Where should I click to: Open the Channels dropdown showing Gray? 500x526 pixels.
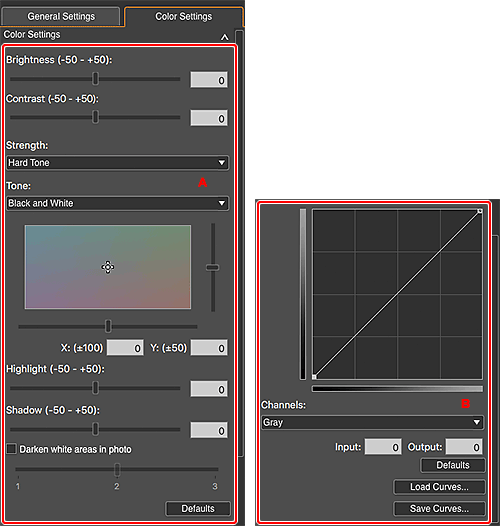[372, 422]
